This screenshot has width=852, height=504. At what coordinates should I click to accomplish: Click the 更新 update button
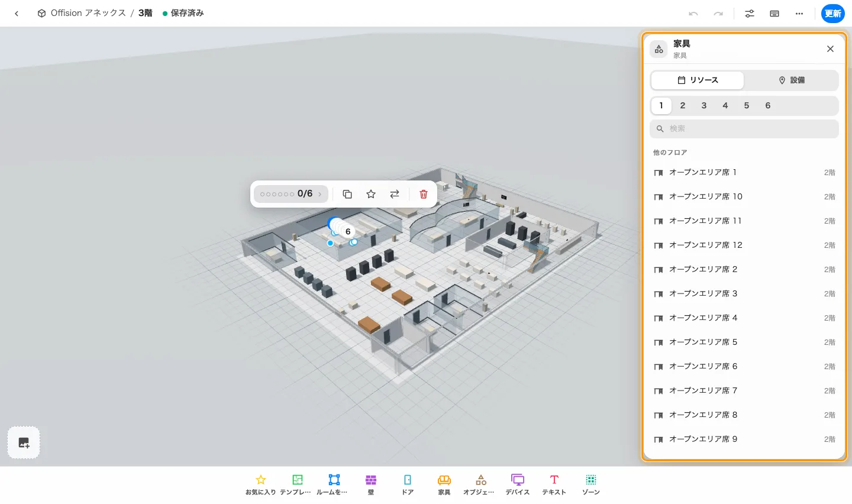click(x=833, y=14)
